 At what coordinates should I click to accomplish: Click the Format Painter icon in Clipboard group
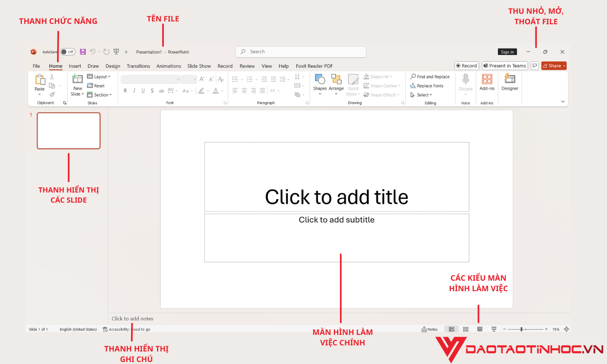pyautogui.click(x=52, y=94)
